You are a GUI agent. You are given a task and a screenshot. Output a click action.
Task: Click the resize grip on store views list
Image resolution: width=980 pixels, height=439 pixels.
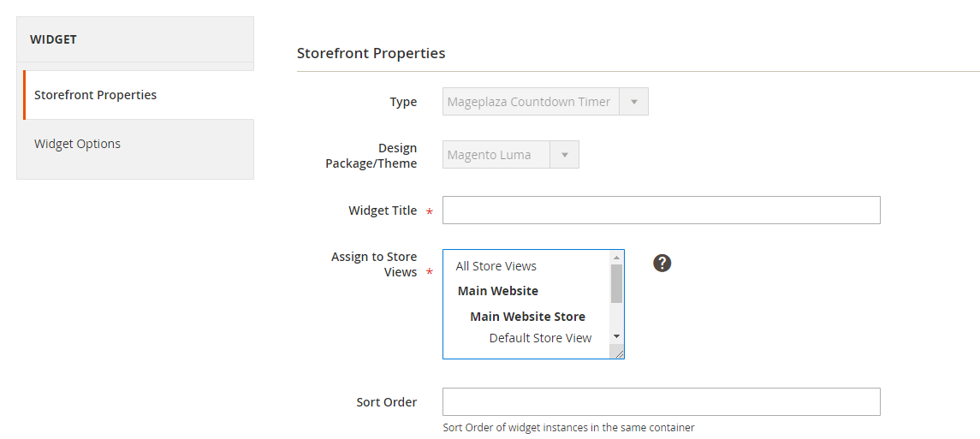tap(618, 352)
